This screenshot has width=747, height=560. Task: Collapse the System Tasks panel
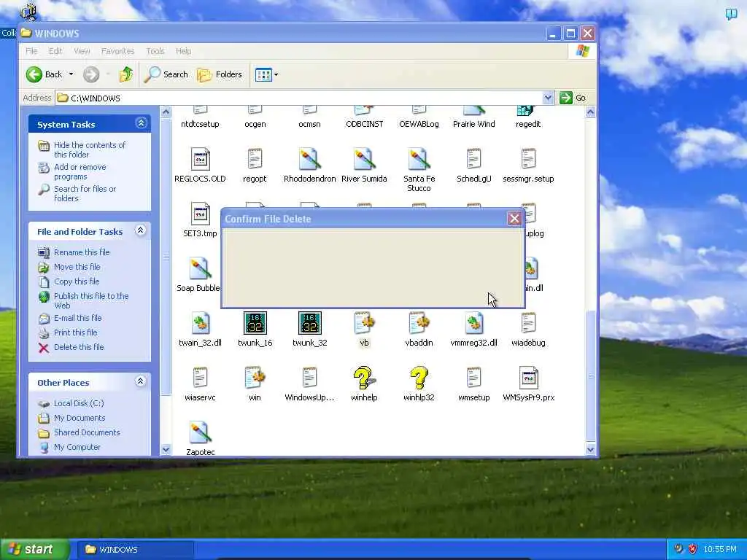(141, 123)
